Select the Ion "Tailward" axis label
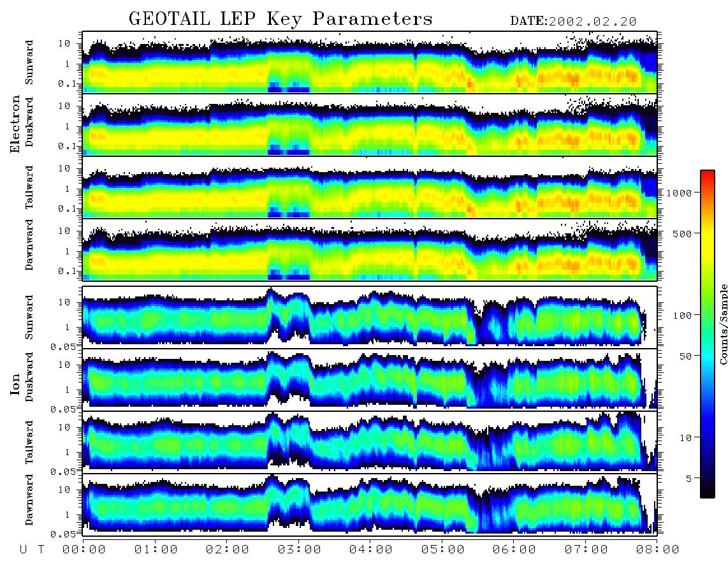728x561 pixels. [x=29, y=442]
